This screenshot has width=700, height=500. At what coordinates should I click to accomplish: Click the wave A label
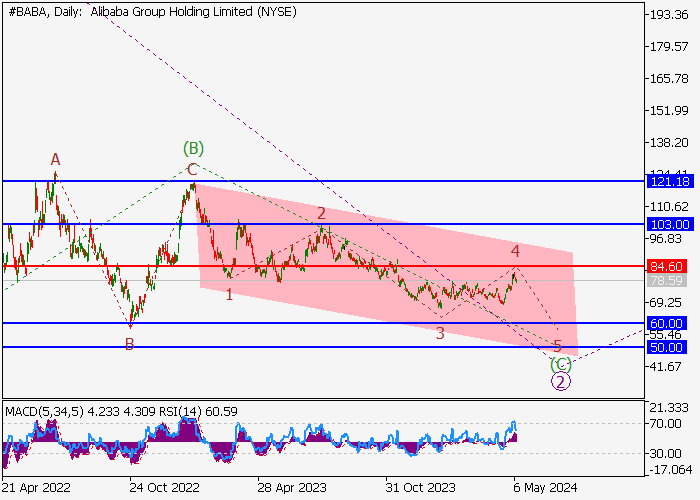(55, 159)
